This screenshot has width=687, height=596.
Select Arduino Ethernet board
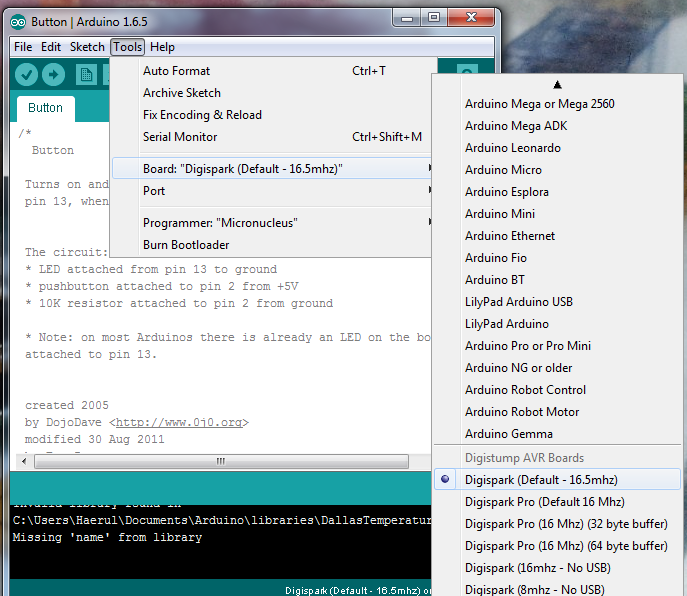coord(557,236)
